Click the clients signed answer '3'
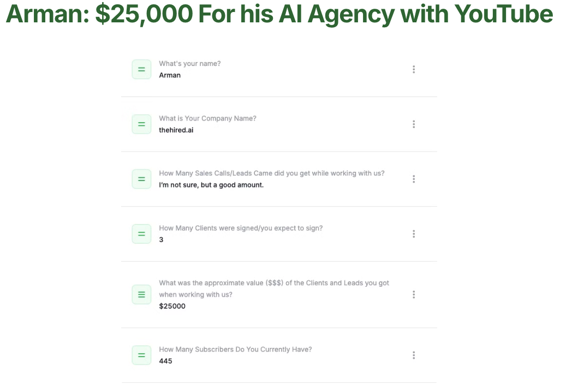 [x=161, y=239]
